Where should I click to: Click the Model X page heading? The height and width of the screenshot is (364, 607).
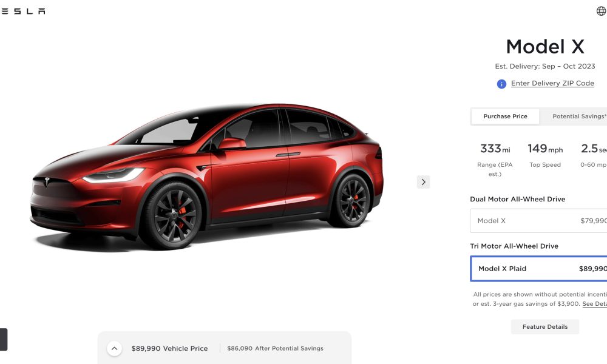[545, 47]
